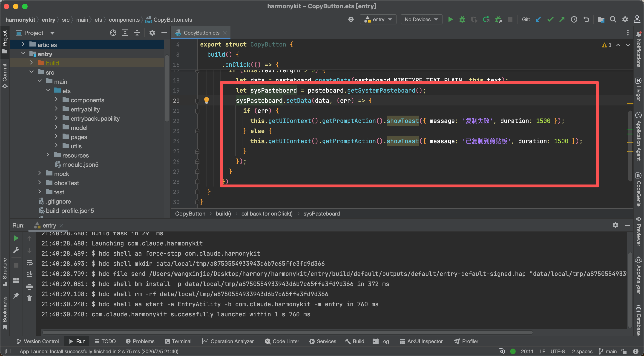The width and height of the screenshot is (644, 356).
Task: Click build() in the editor breadcrumb
Action: tap(223, 213)
